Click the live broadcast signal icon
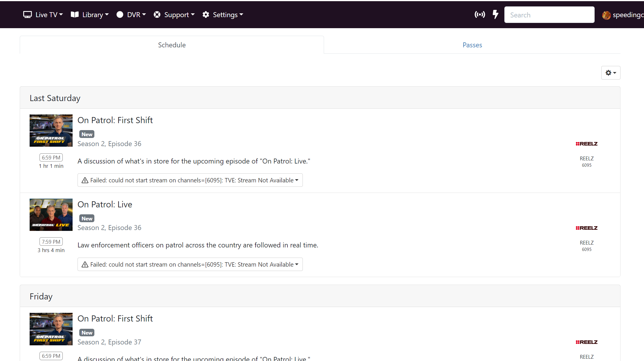The width and height of the screenshot is (644, 361). pos(480,15)
